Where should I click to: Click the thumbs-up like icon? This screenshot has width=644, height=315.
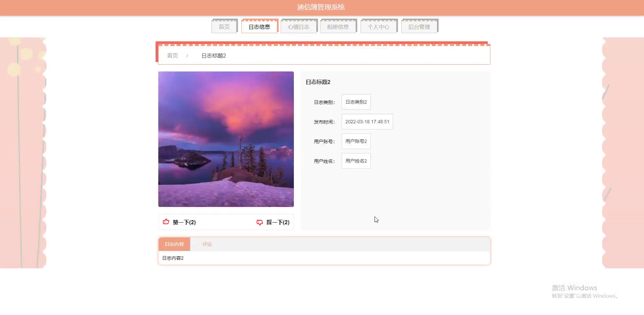(x=166, y=222)
